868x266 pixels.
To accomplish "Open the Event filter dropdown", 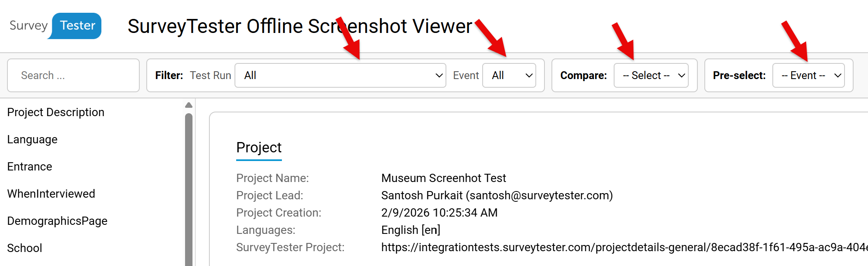I will tap(509, 75).
